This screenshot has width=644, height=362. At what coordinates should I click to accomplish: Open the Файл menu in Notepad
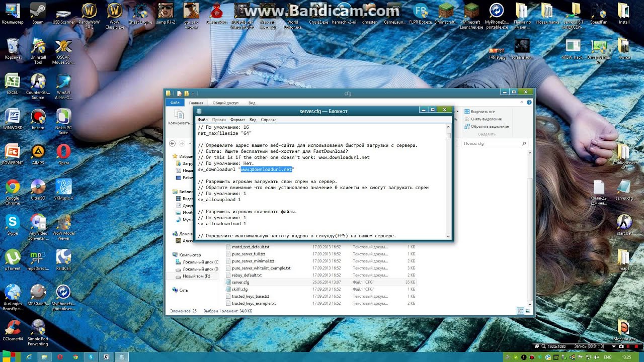[x=203, y=120]
